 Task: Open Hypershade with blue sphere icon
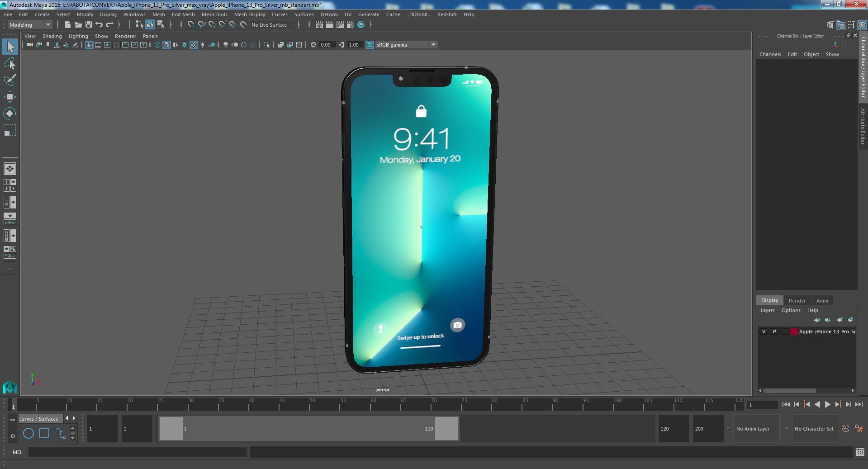pos(361,25)
